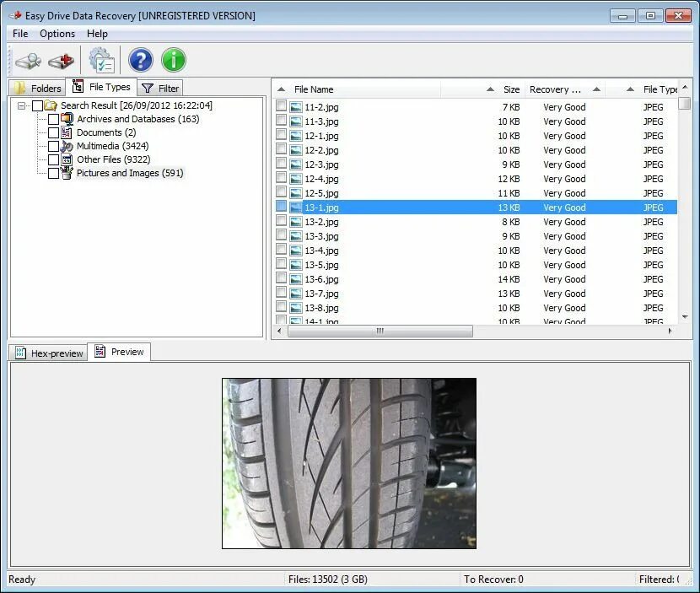Switch to the Filter tab
This screenshot has width=700, height=593.
[160, 88]
